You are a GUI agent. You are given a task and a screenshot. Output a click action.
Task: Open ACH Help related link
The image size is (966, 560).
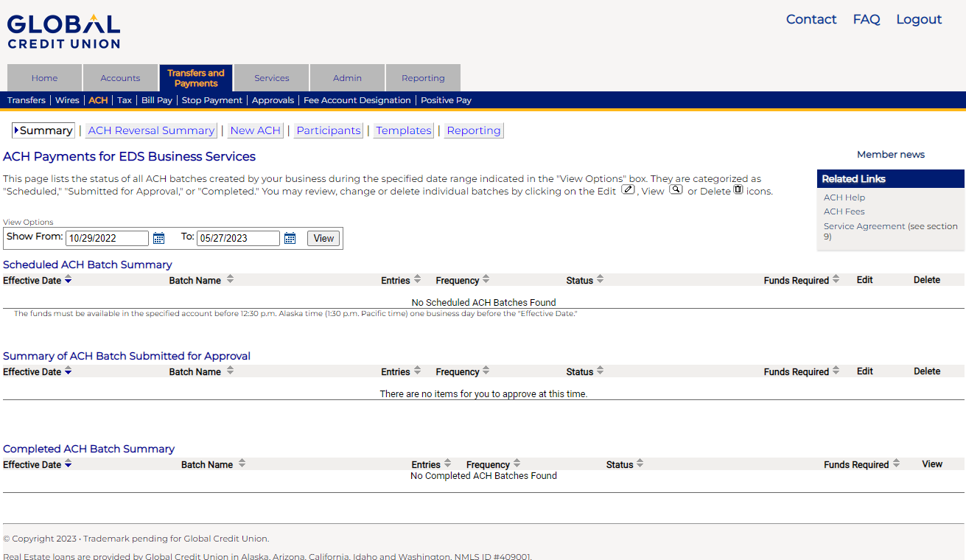coord(844,197)
